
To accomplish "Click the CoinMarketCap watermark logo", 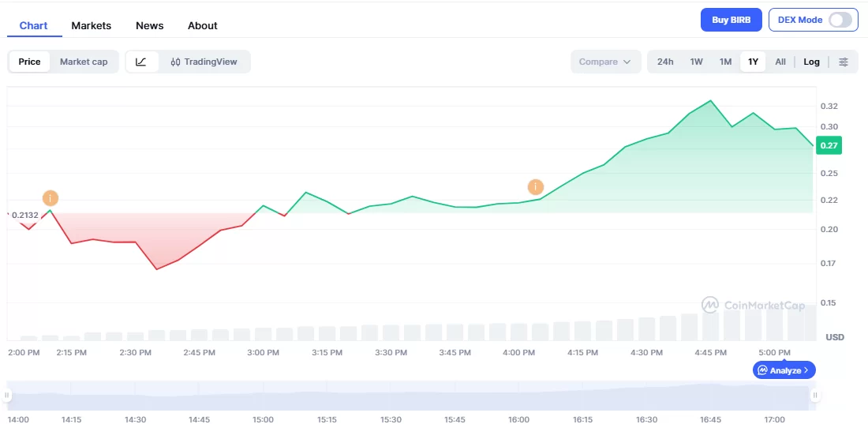I will 710,305.
